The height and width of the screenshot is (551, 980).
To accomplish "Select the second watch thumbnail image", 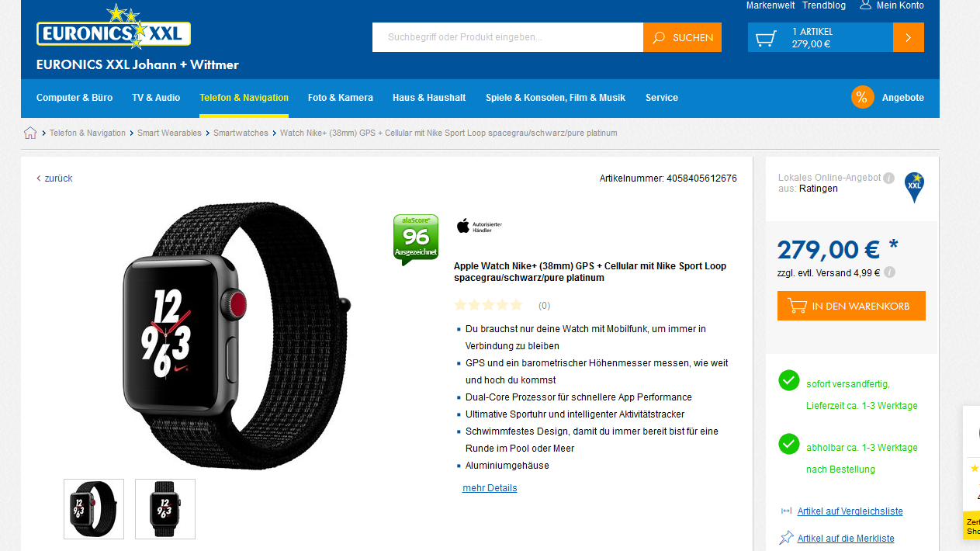I will click(x=165, y=509).
